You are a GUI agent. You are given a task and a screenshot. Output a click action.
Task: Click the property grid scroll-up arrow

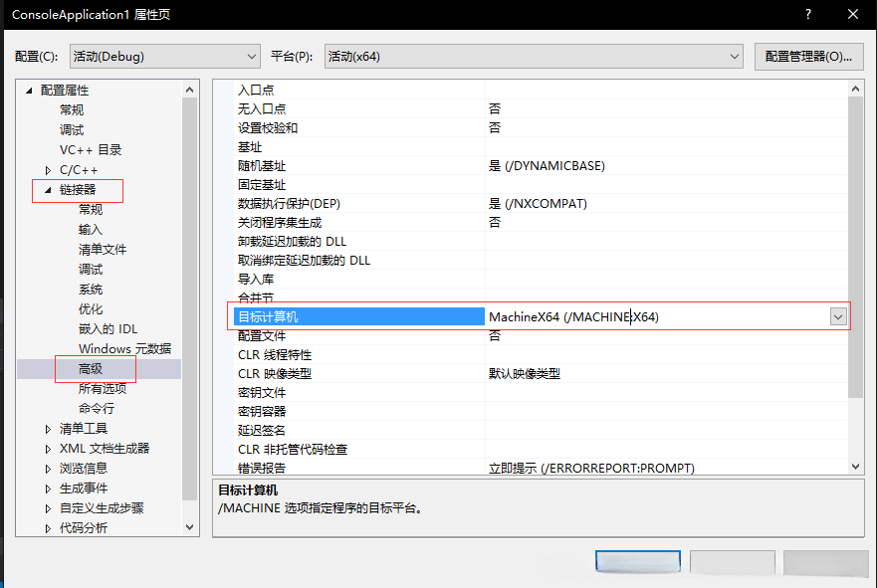coord(855,89)
